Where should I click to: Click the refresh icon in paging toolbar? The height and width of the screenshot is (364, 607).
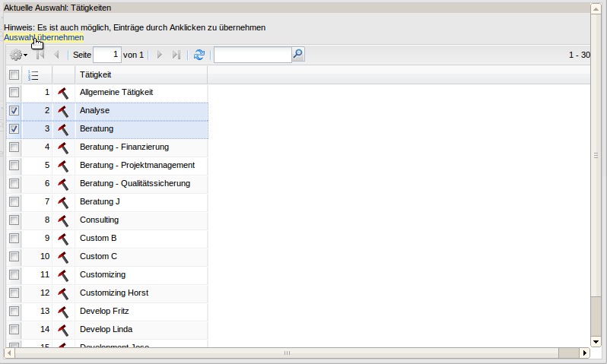pos(199,55)
